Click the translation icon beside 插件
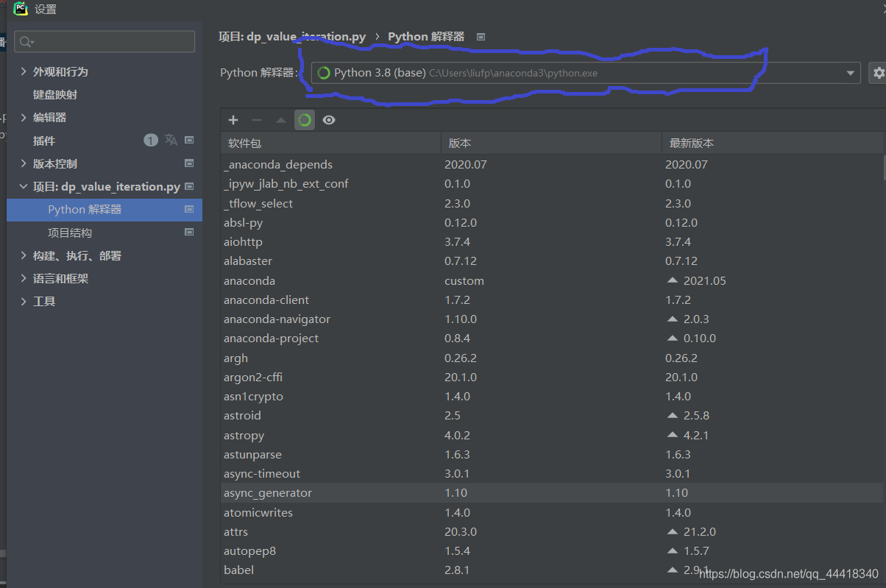The height and width of the screenshot is (588, 886). coord(171,140)
